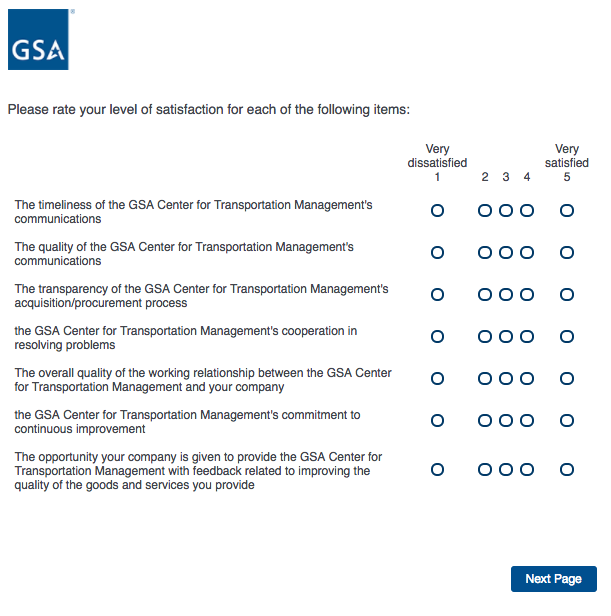Screen dimensions: 611x616
Task: Rate timeliness of communications as 5
Action: (567, 211)
